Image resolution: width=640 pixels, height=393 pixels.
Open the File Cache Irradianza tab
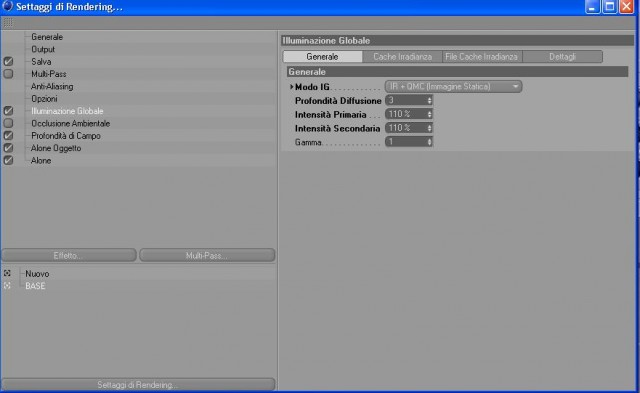[x=482, y=57]
